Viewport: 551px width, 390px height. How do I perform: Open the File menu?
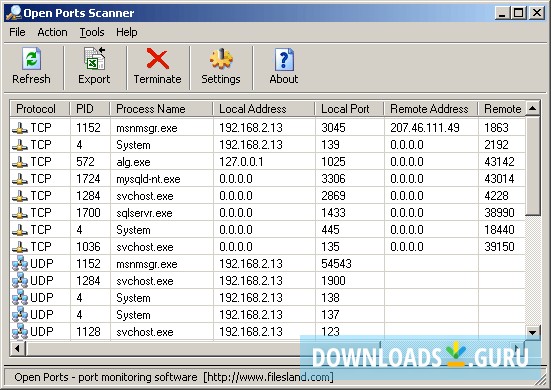[x=17, y=32]
